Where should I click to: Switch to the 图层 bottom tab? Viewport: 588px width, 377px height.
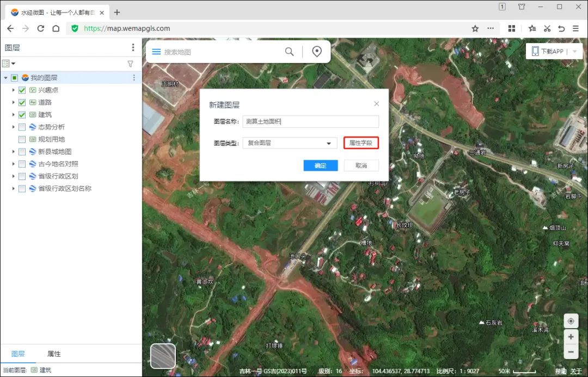[18, 354]
